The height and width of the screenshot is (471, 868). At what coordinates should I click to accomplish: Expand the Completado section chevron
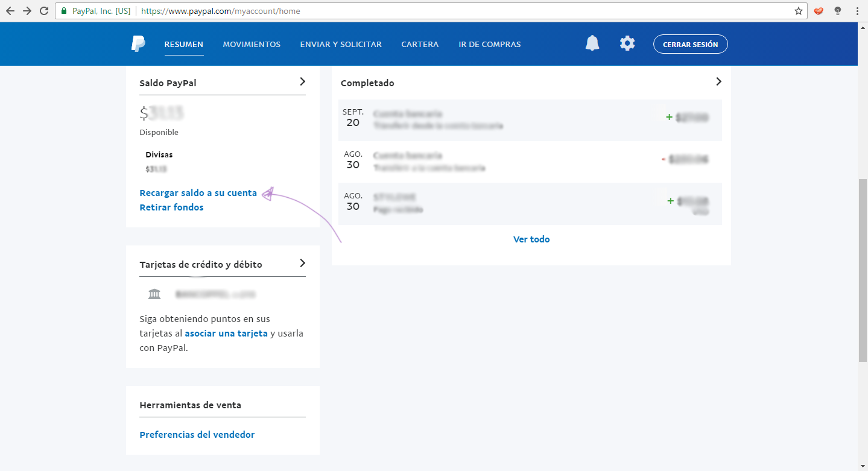pos(718,81)
